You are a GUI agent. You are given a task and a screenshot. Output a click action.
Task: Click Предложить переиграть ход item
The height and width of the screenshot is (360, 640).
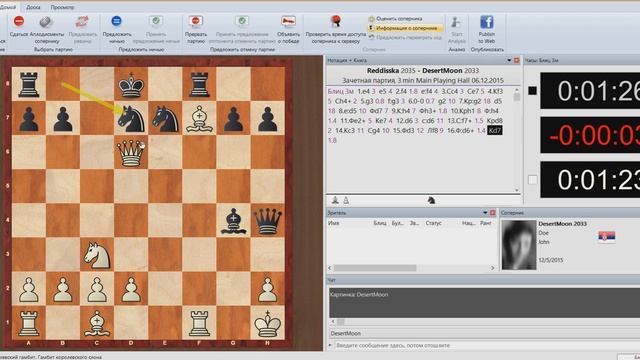[405, 37]
